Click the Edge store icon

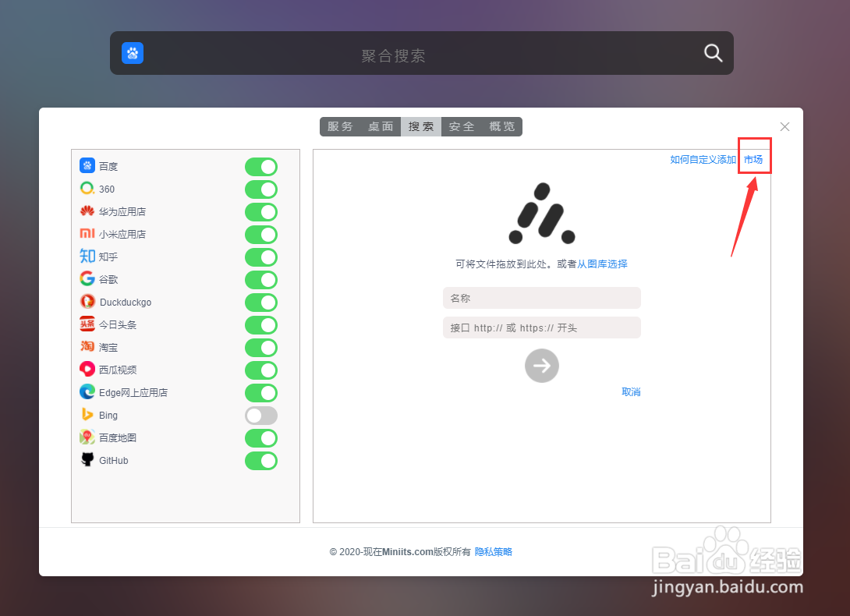coord(87,391)
